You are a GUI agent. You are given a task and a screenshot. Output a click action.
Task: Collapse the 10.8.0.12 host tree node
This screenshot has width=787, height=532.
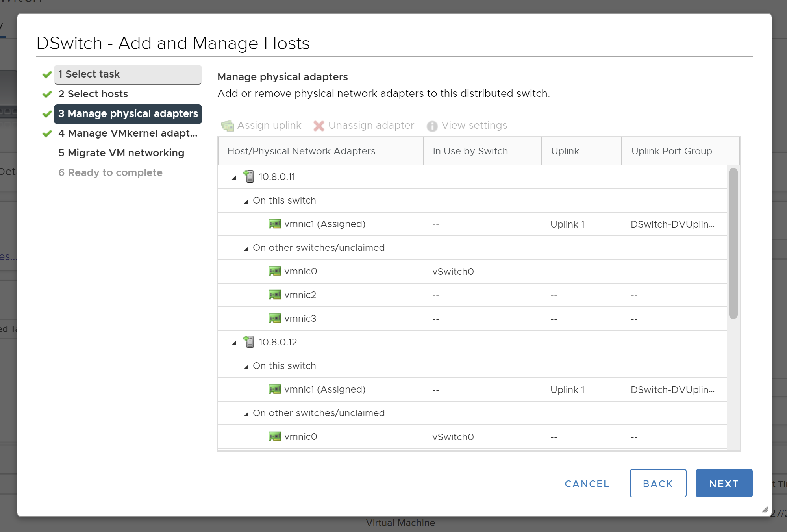234,343
